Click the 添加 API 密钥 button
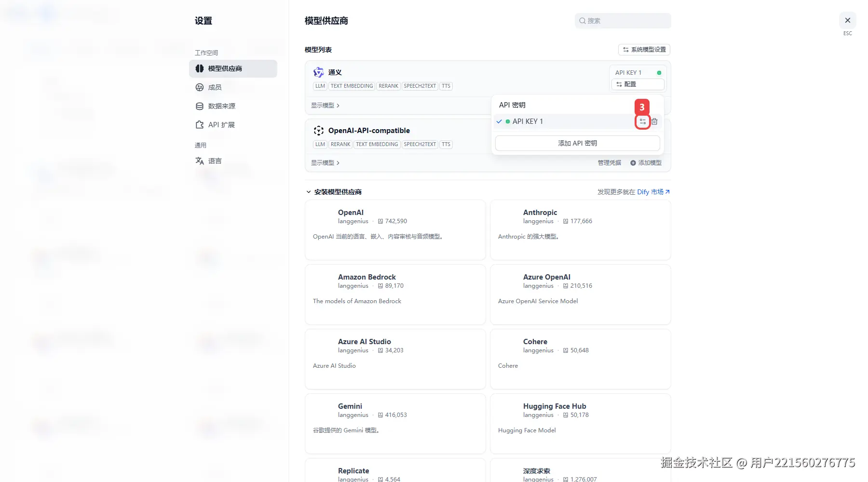Image resolution: width=868 pixels, height=482 pixels. click(x=578, y=143)
